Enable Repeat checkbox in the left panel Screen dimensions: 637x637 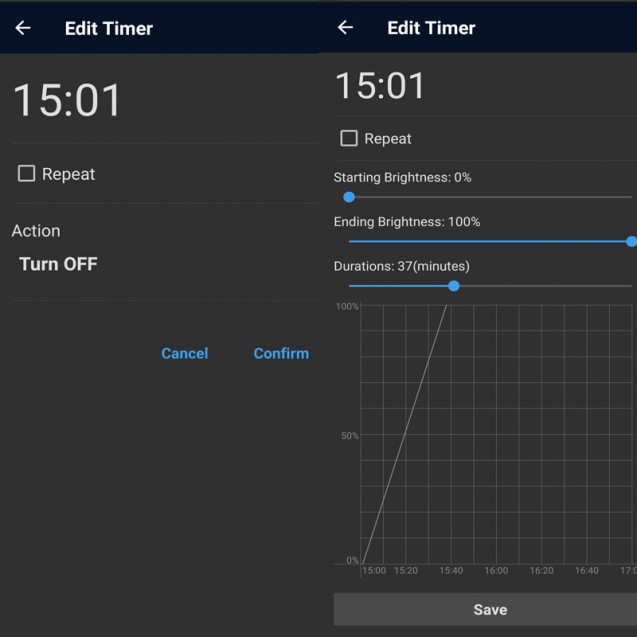coord(27,174)
